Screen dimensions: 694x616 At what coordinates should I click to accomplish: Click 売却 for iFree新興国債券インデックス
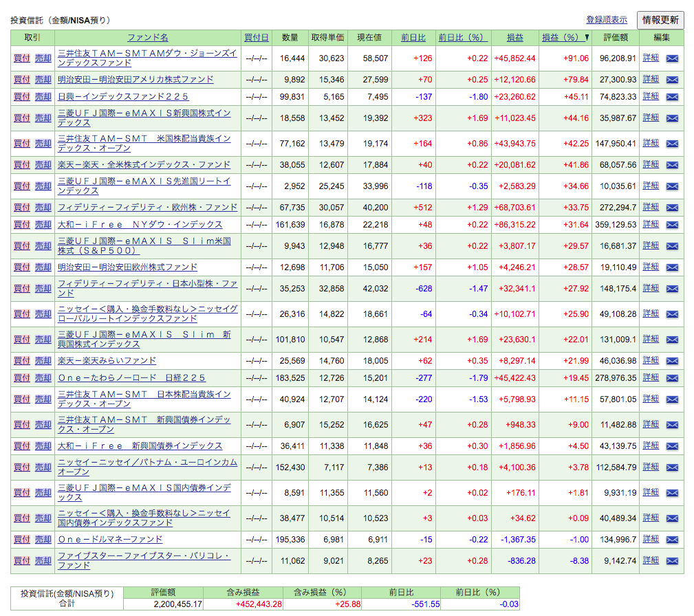point(43,445)
